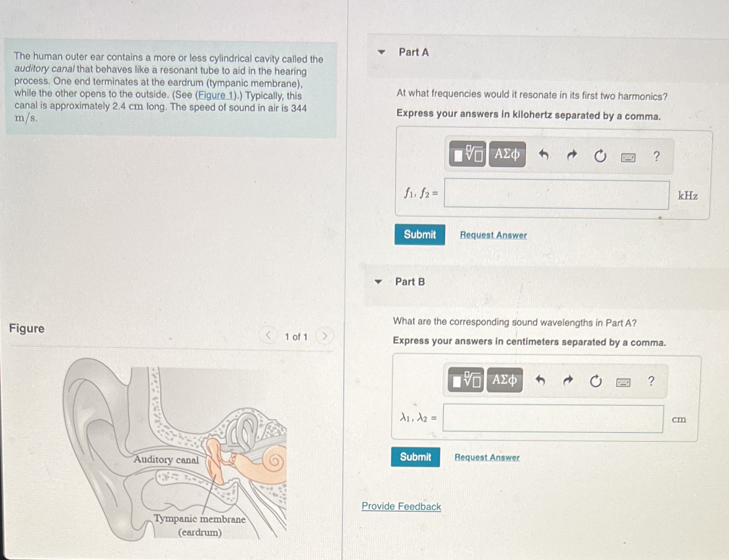The image size is (729, 560).
Task: Open math templates in Part B toolbar
Action: [466, 380]
